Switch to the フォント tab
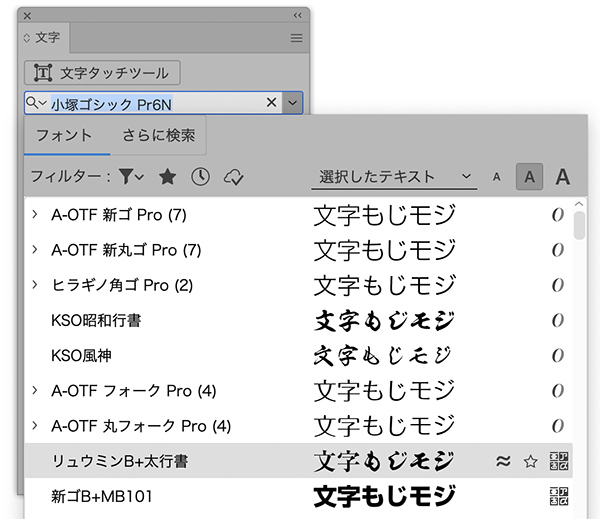Viewport: 600px width, 519px height. click(64, 135)
